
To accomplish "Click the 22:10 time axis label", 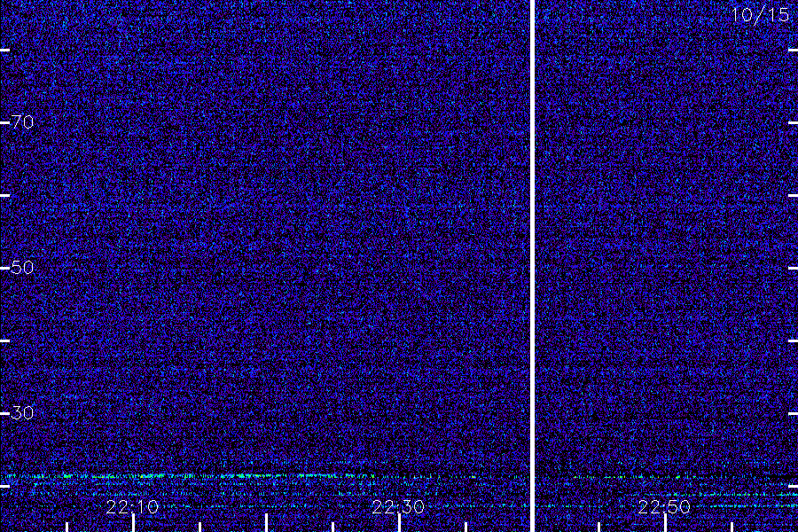I will pos(132,507).
